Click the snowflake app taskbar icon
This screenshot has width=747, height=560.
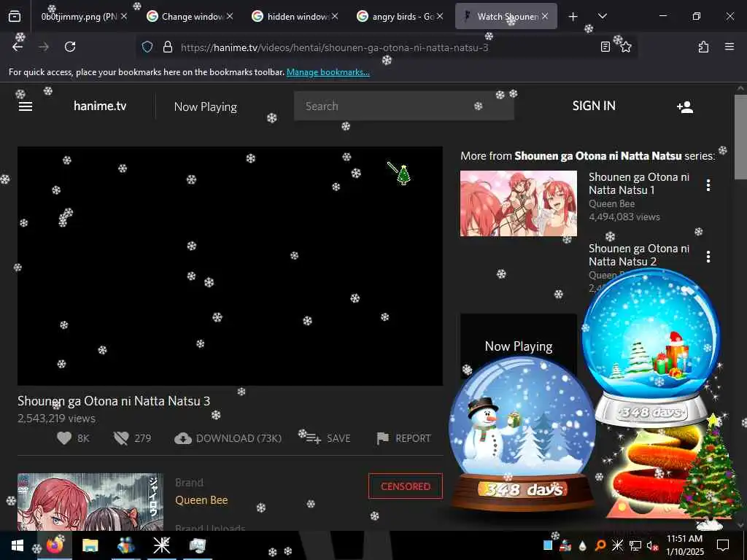(161, 545)
